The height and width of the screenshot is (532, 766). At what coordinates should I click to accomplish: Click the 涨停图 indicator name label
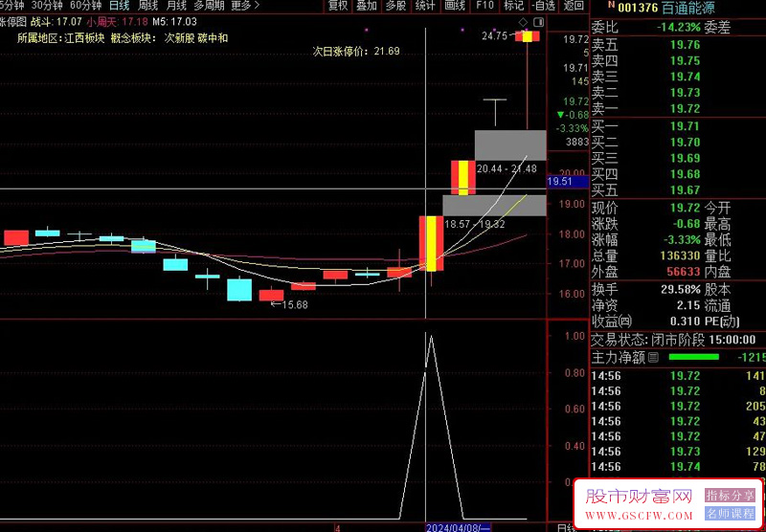coord(13,22)
